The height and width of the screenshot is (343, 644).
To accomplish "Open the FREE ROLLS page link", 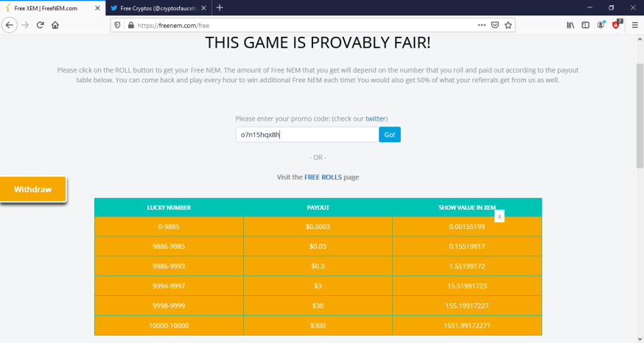I will [323, 177].
